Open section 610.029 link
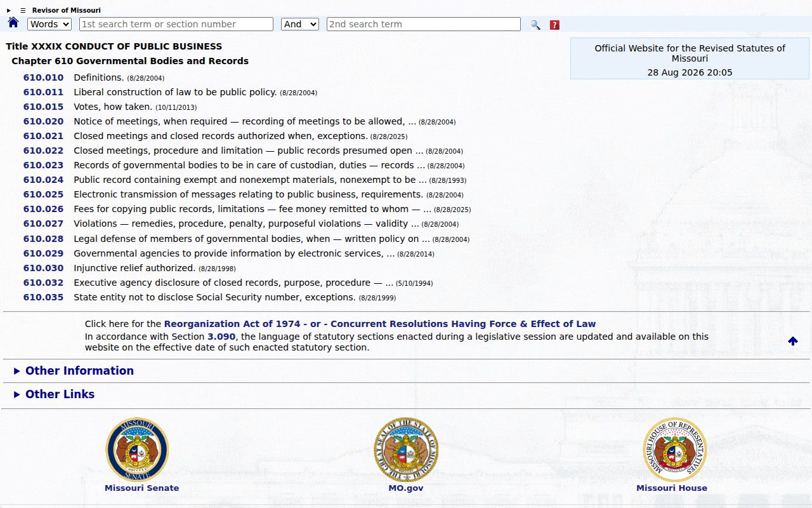Screen dimensions: 812x508 click(43, 253)
